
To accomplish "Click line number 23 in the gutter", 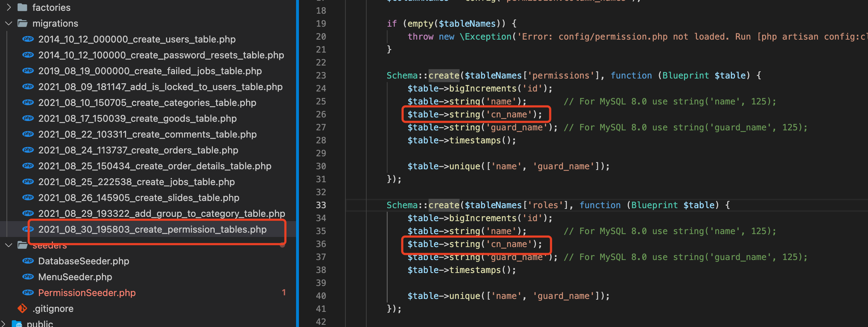I will 321,75.
